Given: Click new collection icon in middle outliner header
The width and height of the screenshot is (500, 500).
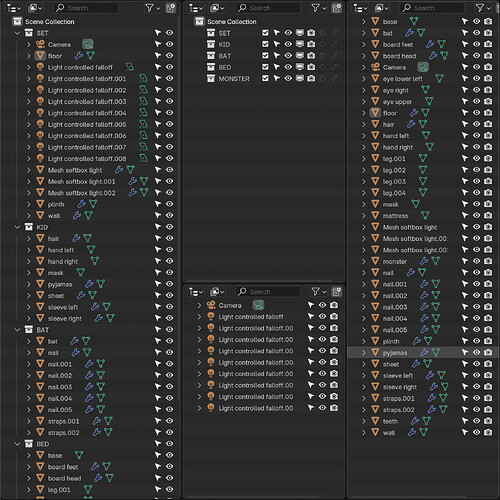Looking at the screenshot, I should 336,8.
